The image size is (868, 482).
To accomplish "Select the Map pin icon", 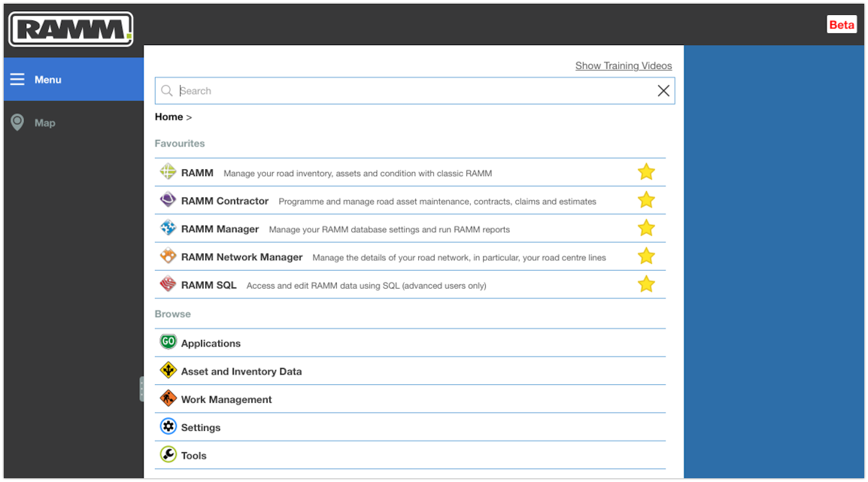I will pos(17,123).
